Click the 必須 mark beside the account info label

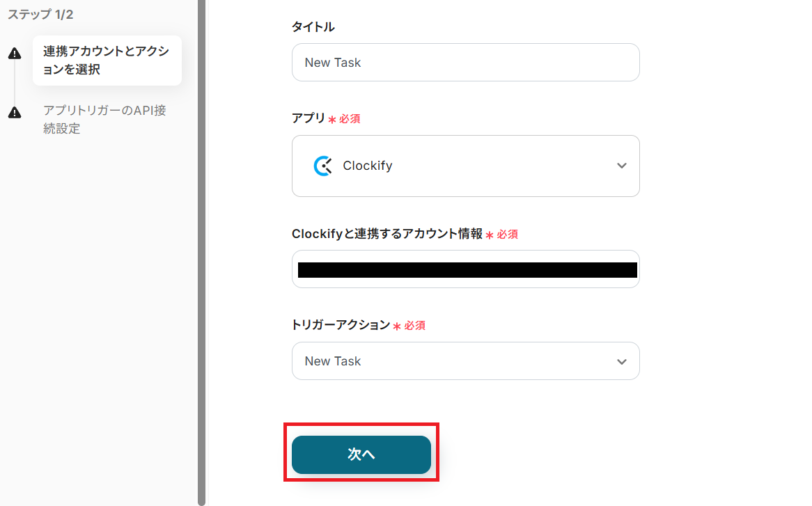coord(507,235)
